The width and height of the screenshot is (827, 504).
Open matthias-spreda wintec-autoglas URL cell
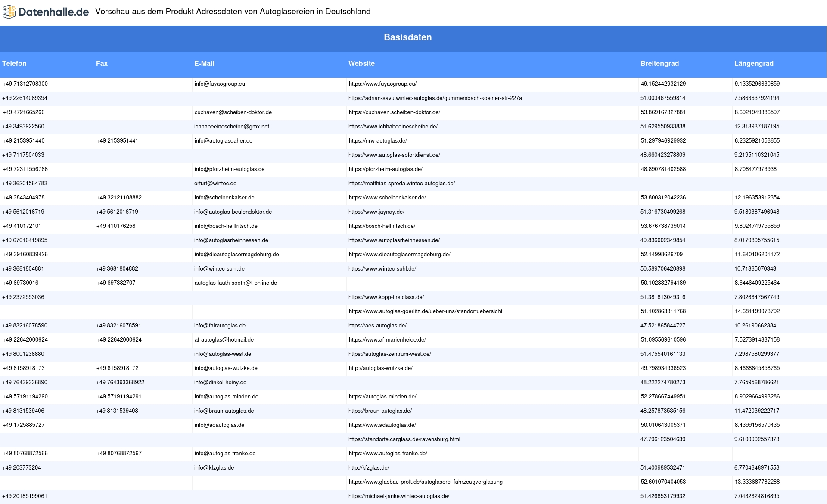(401, 184)
